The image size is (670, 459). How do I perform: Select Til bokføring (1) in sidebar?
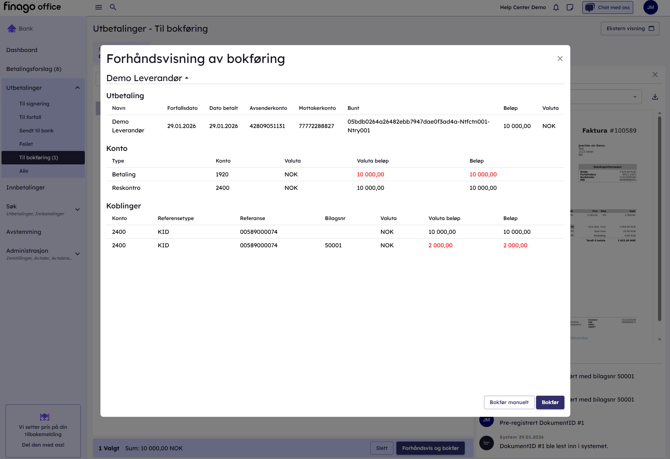point(39,157)
